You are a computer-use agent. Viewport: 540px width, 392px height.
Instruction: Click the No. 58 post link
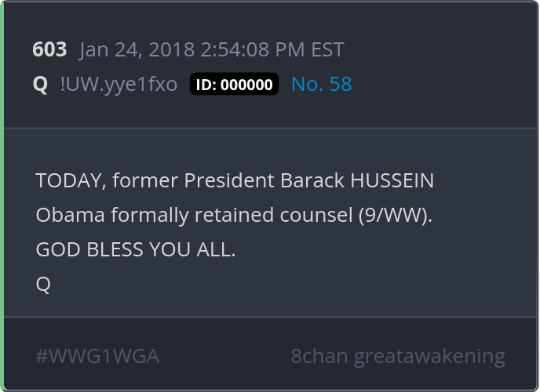[x=321, y=84]
